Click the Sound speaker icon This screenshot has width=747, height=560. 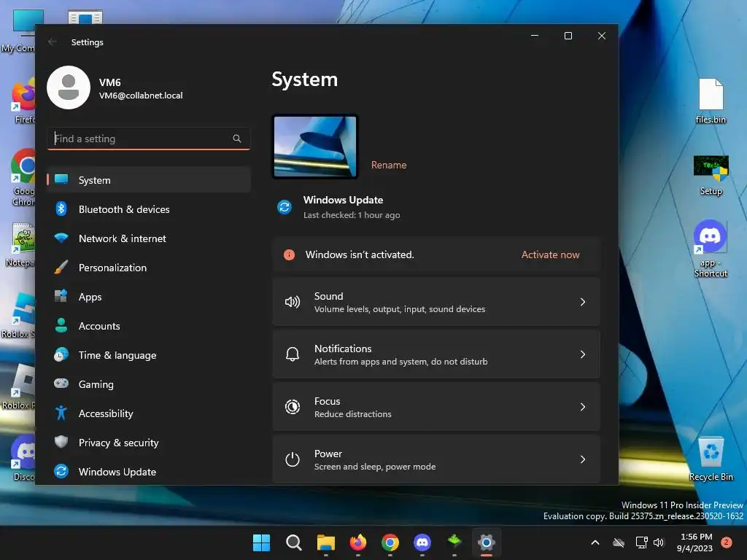click(x=292, y=302)
